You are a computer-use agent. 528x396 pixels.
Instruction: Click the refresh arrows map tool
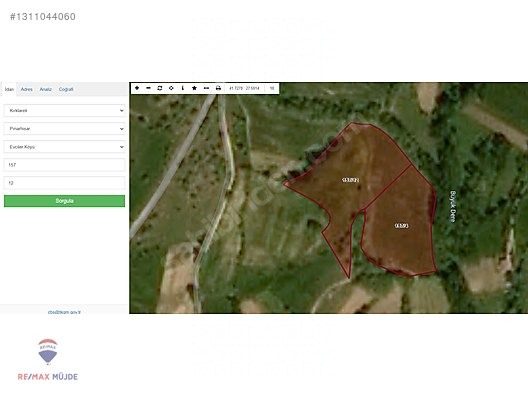coord(160,88)
